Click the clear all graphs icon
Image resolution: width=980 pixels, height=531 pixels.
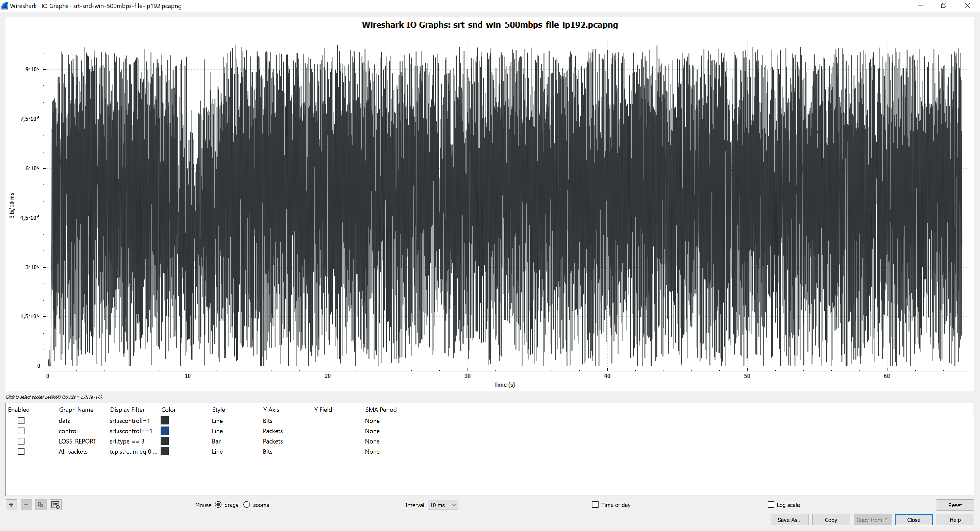55,505
